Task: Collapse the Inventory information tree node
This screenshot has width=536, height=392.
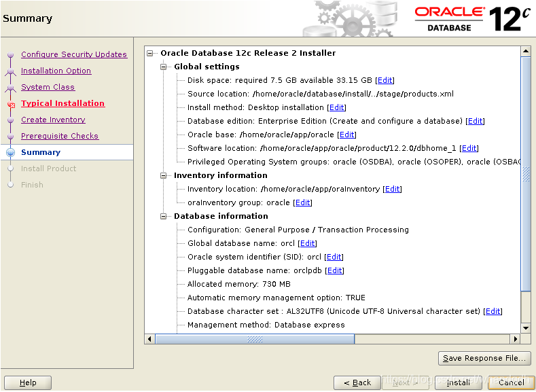Action: click(x=164, y=175)
